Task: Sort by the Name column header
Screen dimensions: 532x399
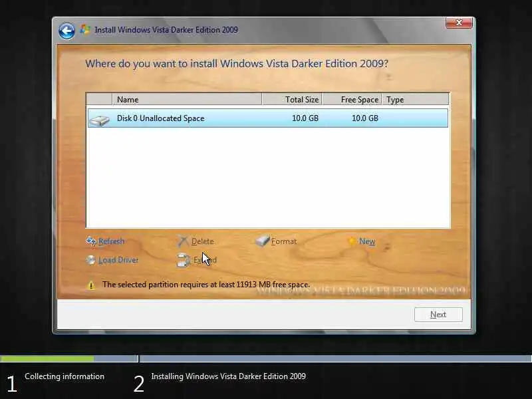Action: 187,99
